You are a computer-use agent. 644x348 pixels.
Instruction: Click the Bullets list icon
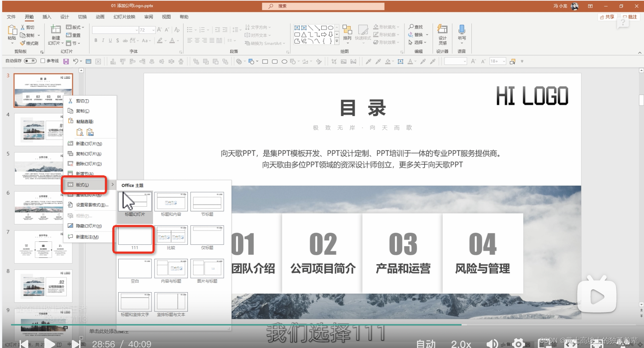click(190, 30)
